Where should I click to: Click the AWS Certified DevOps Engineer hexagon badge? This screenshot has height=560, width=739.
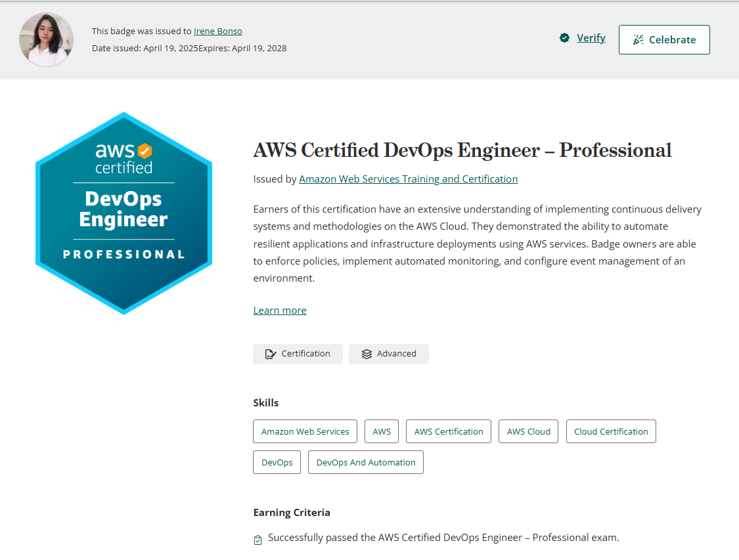pos(123,213)
